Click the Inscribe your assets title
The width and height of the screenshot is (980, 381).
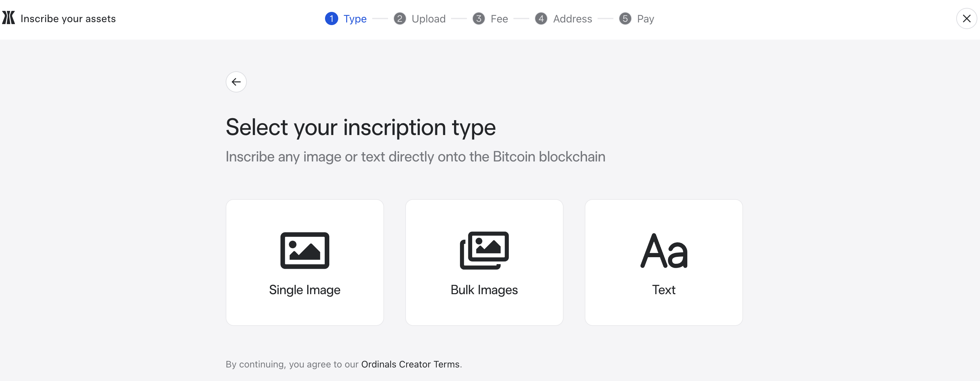(68, 18)
